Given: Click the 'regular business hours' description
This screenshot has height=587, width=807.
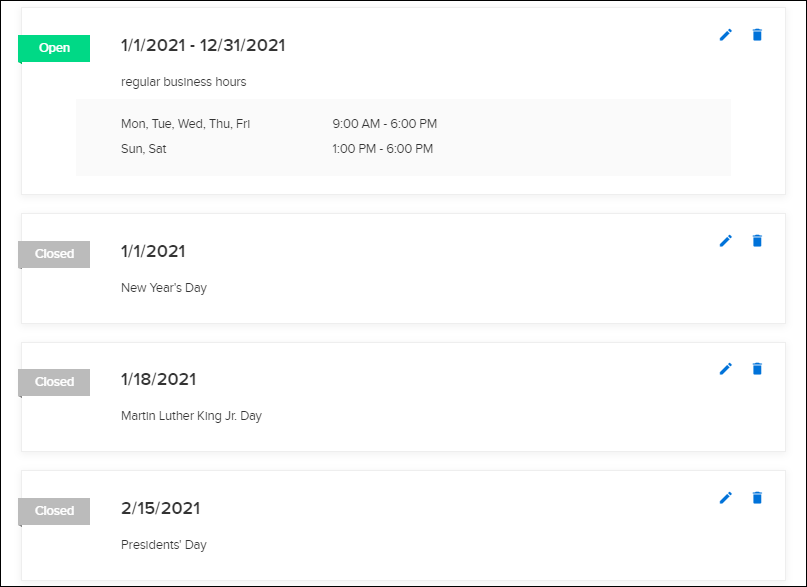Looking at the screenshot, I should point(184,82).
